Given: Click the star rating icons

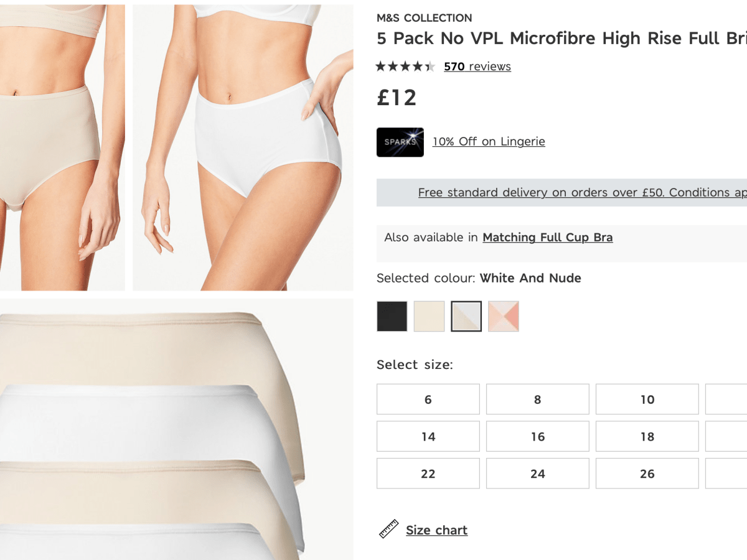Looking at the screenshot, I should tap(405, 67).
